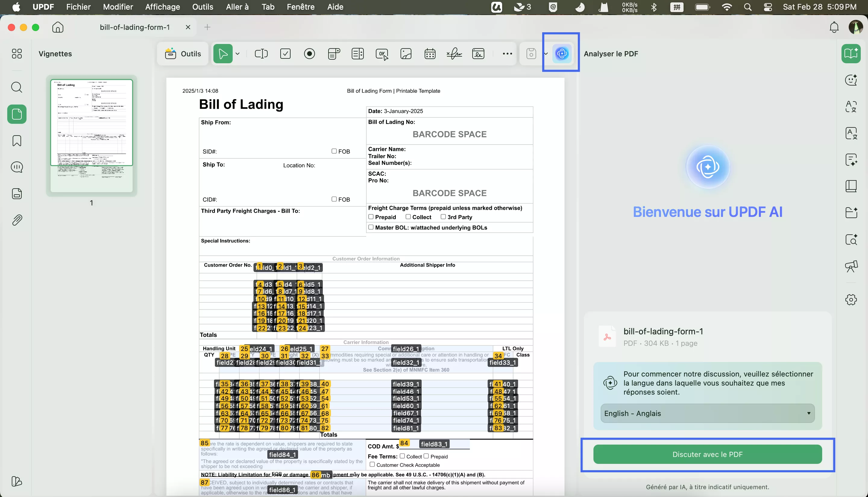Expand the save button dropdown arrow
This screenshot has height=497, width=868.
[x=546, y=54]
